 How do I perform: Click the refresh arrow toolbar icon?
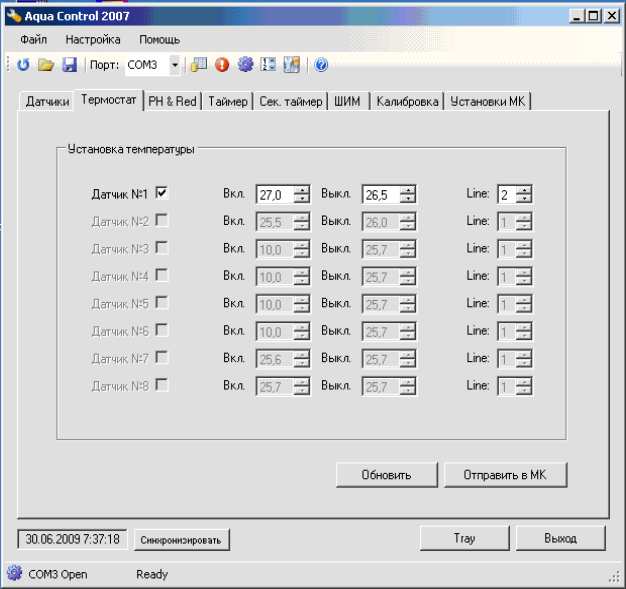coord(23,65)
